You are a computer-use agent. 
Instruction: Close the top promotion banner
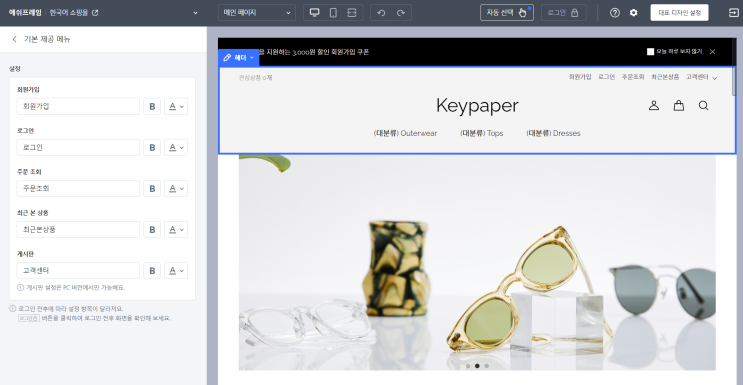(x=712, y=52)
